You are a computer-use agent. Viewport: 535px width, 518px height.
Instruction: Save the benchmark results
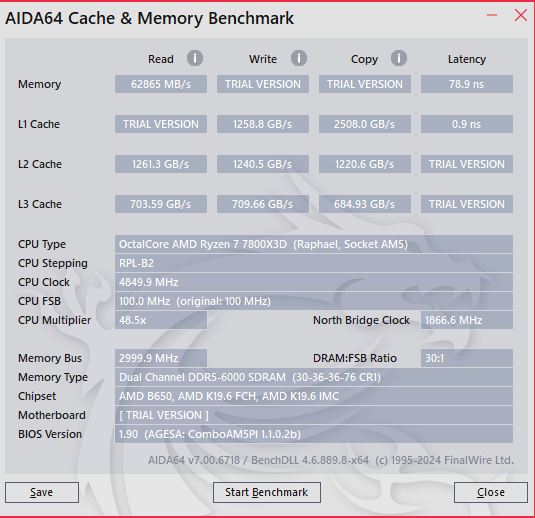point(42,492)
